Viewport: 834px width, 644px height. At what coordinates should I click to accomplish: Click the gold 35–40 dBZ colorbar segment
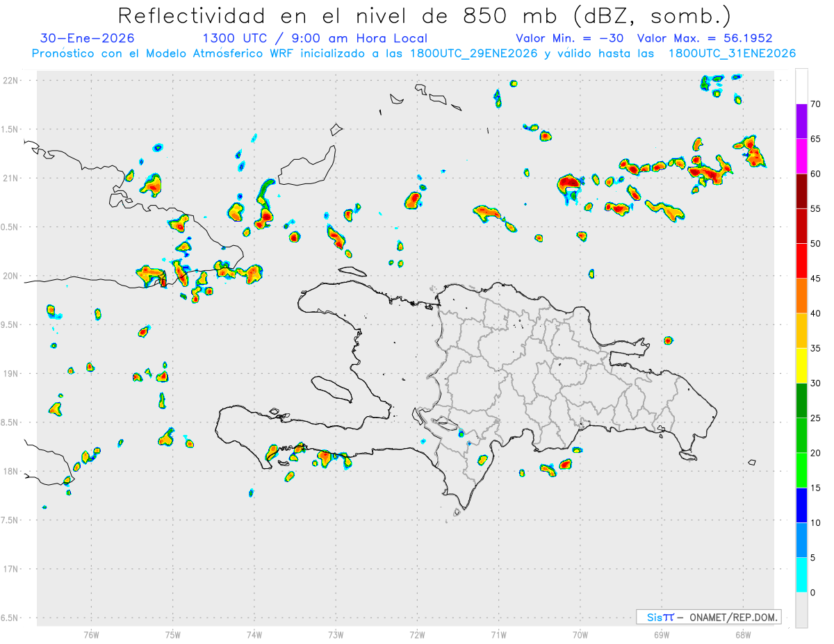tap(801, 331)
